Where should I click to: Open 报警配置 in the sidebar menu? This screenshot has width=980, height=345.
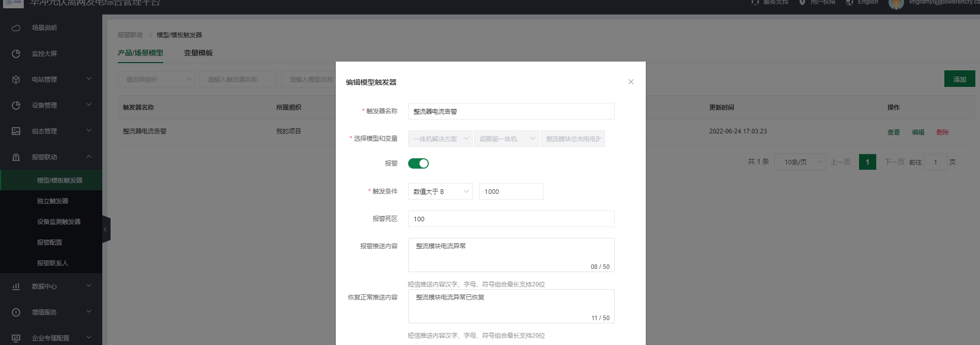click(50, 243)
